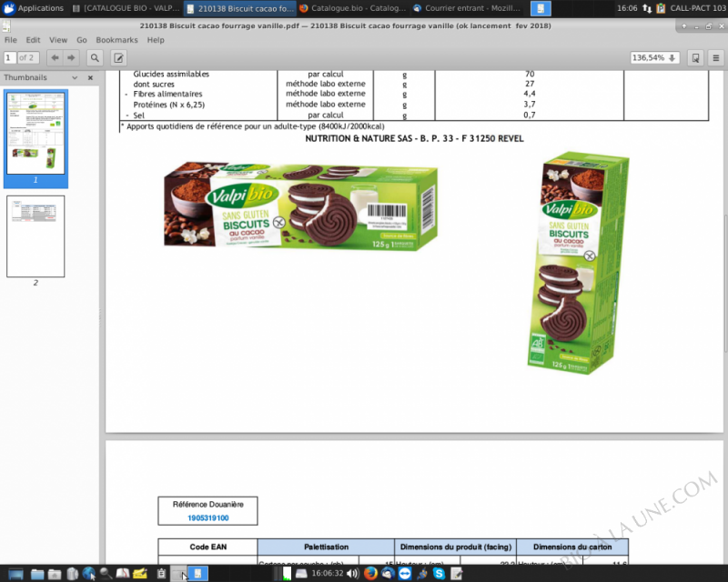Click the clipboard icon in top panel
Screen dimensions: 728x582
pos(661,8)
